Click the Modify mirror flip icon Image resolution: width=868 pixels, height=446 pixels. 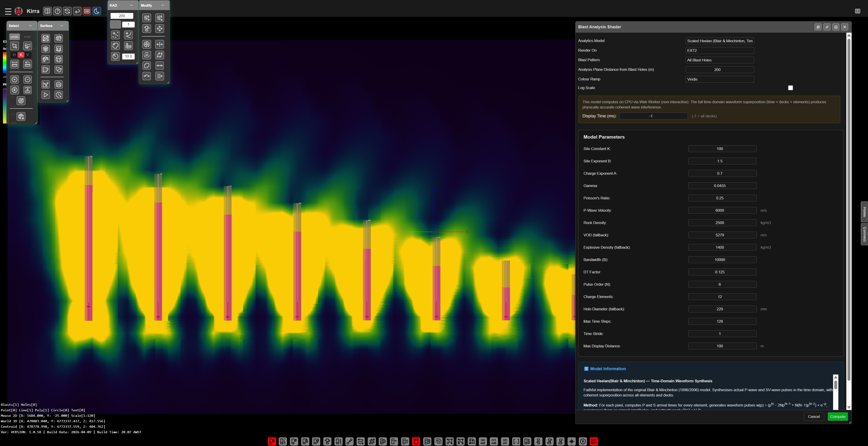(160, 44)
